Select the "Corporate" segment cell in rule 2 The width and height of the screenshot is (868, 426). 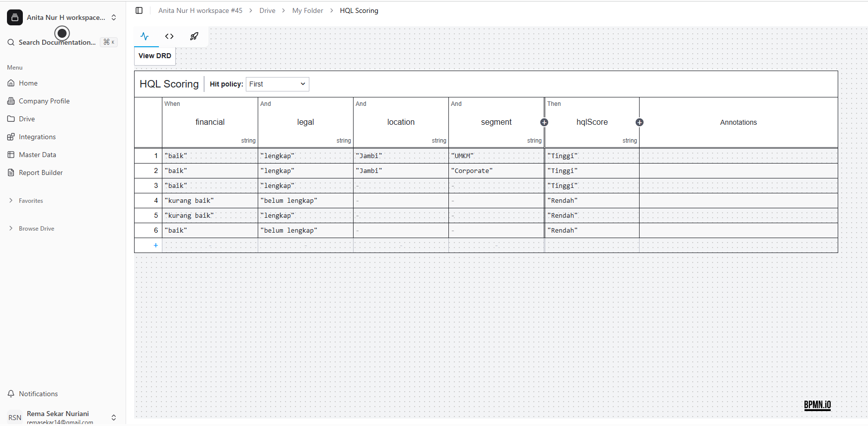[x=496, y=170]
